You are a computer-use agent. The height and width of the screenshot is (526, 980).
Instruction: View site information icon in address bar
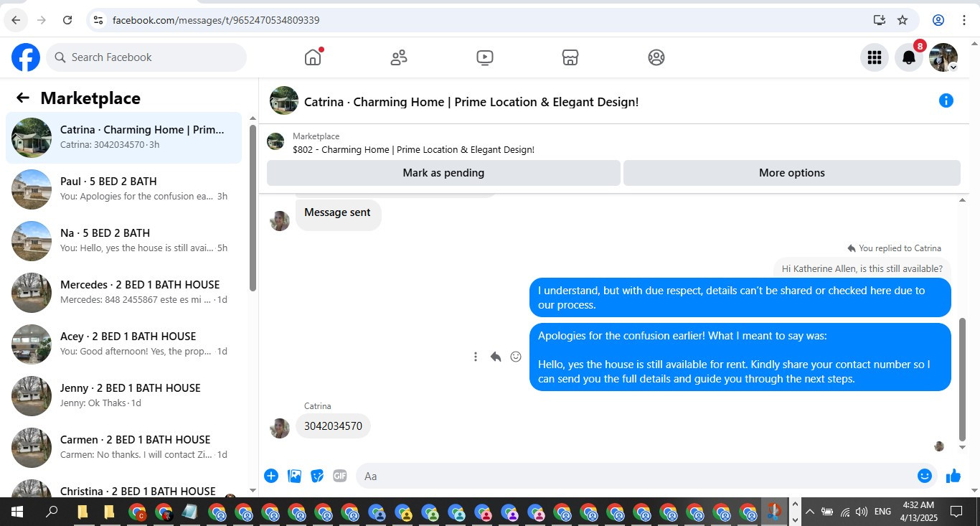click(x=98, y=20)
